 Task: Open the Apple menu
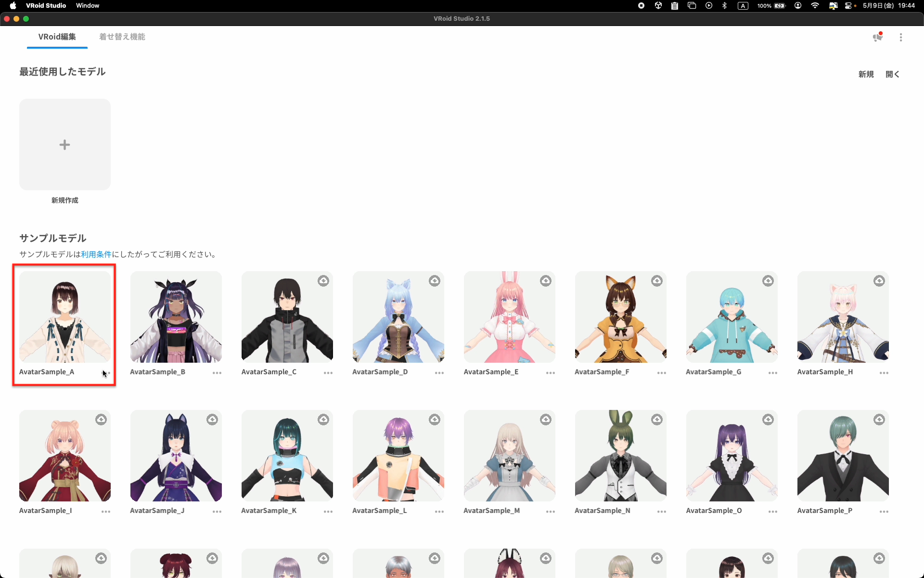[13, 5]
